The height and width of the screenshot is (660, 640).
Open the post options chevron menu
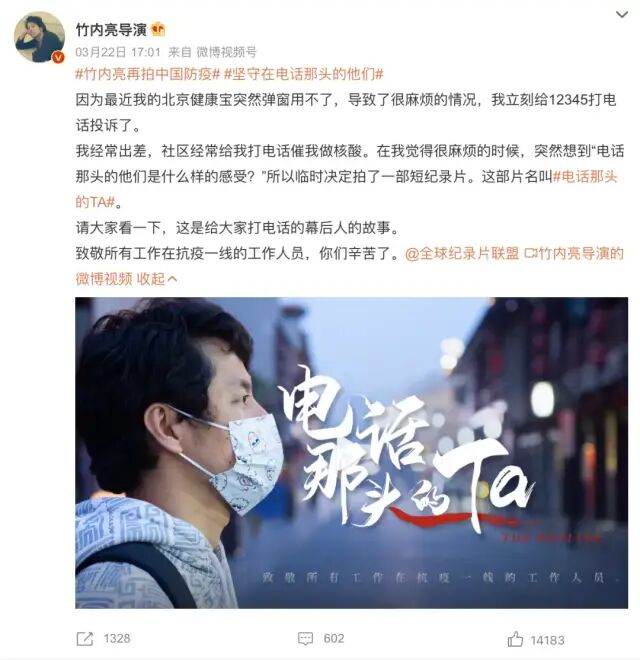[x=621, y=15]
